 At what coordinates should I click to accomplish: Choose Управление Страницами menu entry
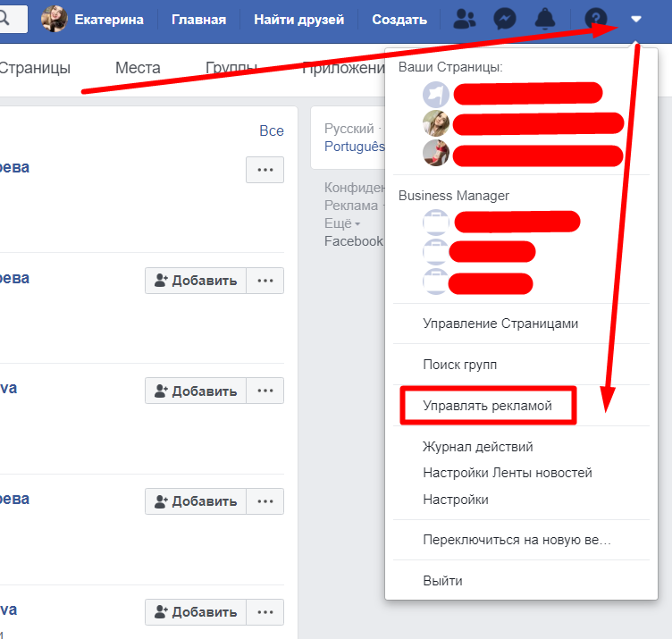tap(500, 324)
